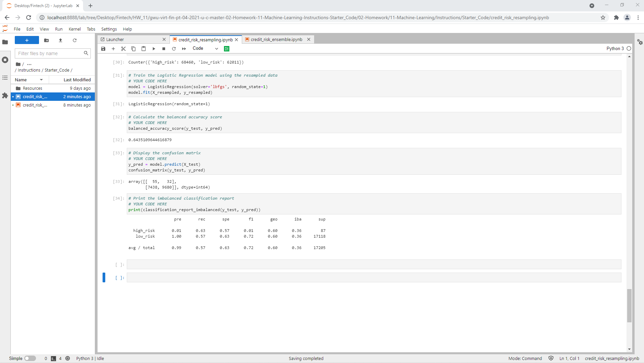Click the blue New Launcher button

click(27, 40)
